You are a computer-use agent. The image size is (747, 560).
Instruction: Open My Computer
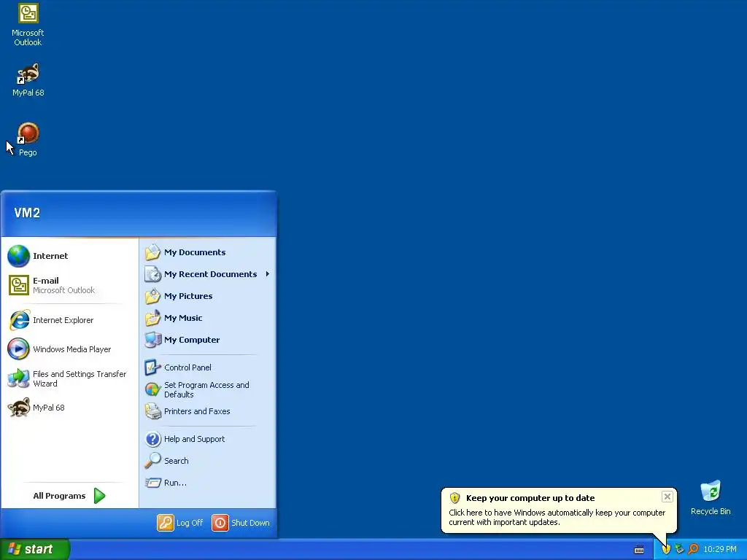[208, 340]
